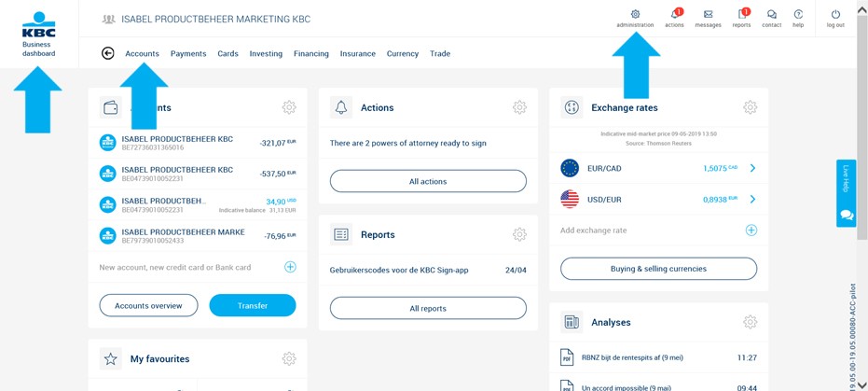The image size is (868, 391).
Task: Open the Insurance menu
Action: [358, 54]
